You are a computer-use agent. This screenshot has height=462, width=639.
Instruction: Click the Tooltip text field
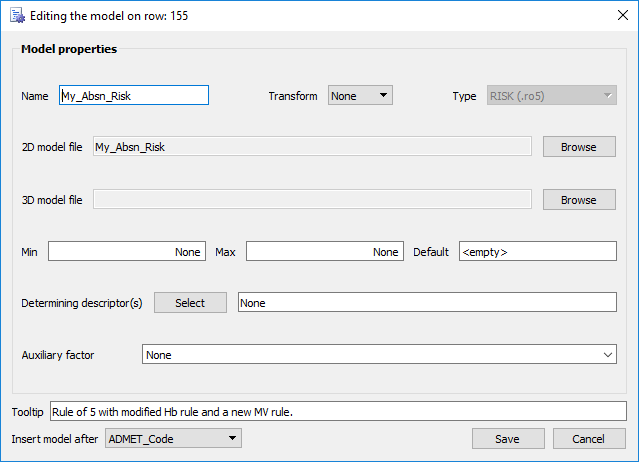(338, 411)
